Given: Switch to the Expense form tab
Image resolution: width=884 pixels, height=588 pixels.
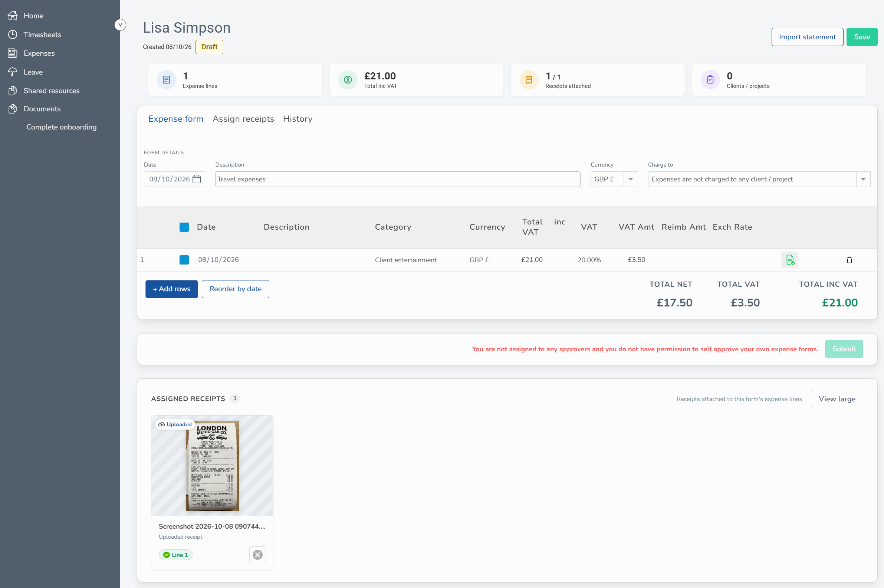Looking at the screenshot, I should [x=176, y=119].
